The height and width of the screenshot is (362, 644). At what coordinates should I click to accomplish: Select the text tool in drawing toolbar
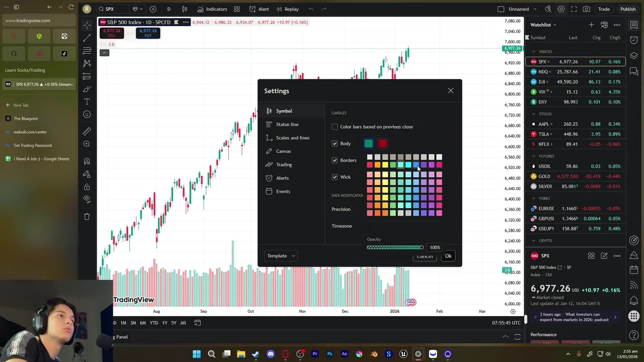tap(87, 102)
